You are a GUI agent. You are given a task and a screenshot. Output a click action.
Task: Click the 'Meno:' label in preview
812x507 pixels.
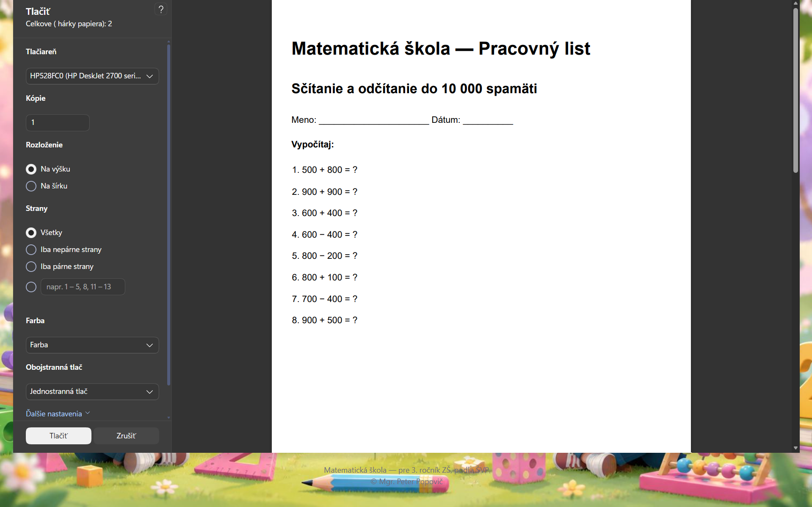click(x=304, y=120)
